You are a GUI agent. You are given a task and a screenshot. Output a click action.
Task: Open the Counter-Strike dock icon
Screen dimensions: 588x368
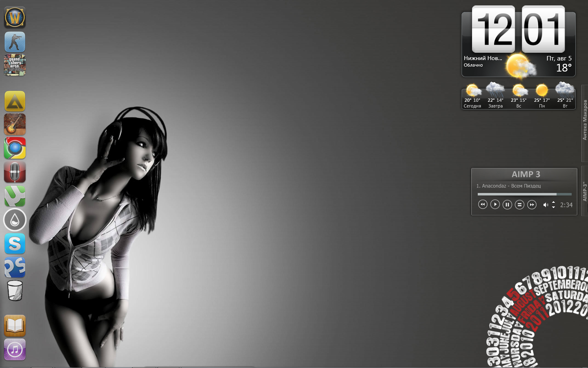[x=15, y=42]
